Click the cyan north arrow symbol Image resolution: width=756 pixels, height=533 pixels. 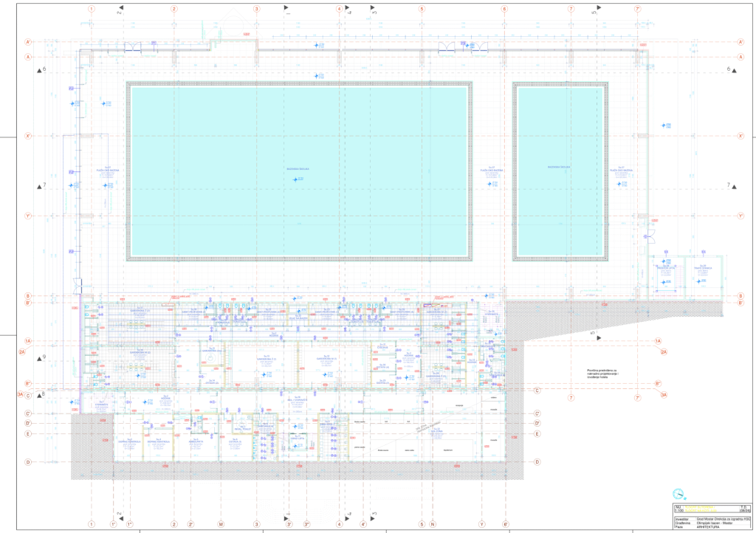point(678,494)
